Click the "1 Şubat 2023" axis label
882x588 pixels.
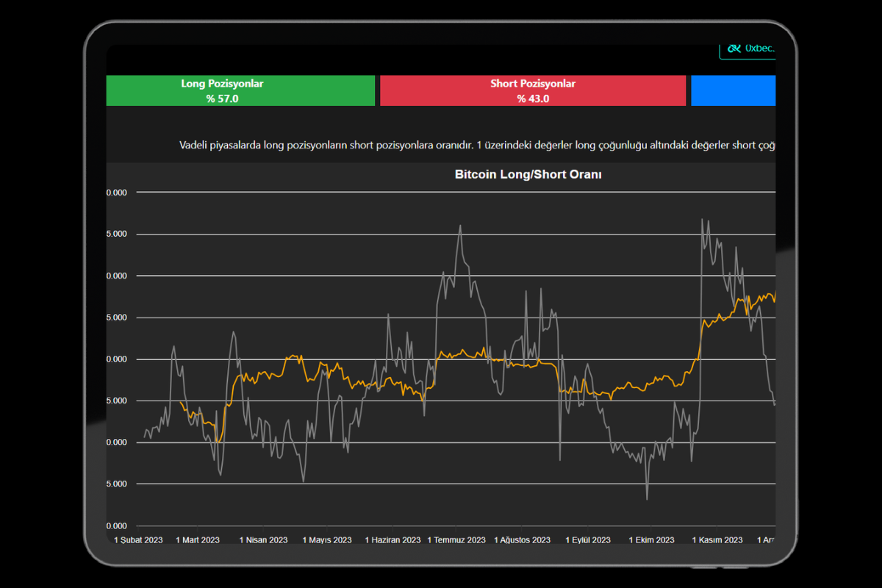pos(139,539)
